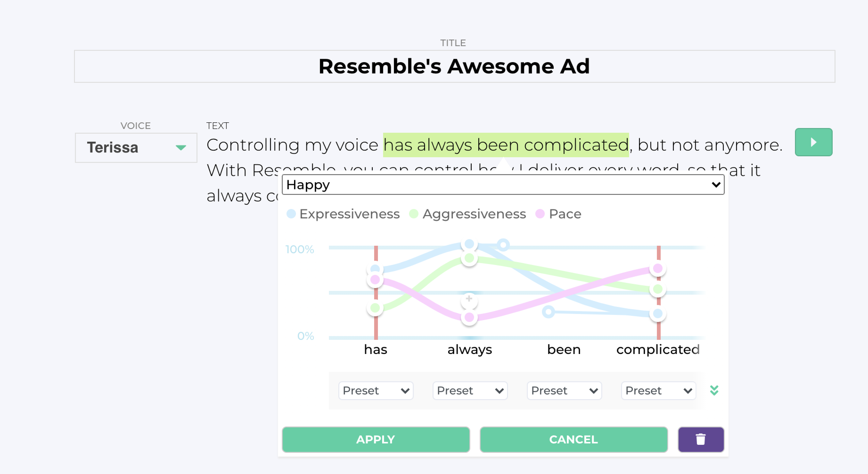Click the CANCEL button
Screen dimensions: 868x474
573,439
